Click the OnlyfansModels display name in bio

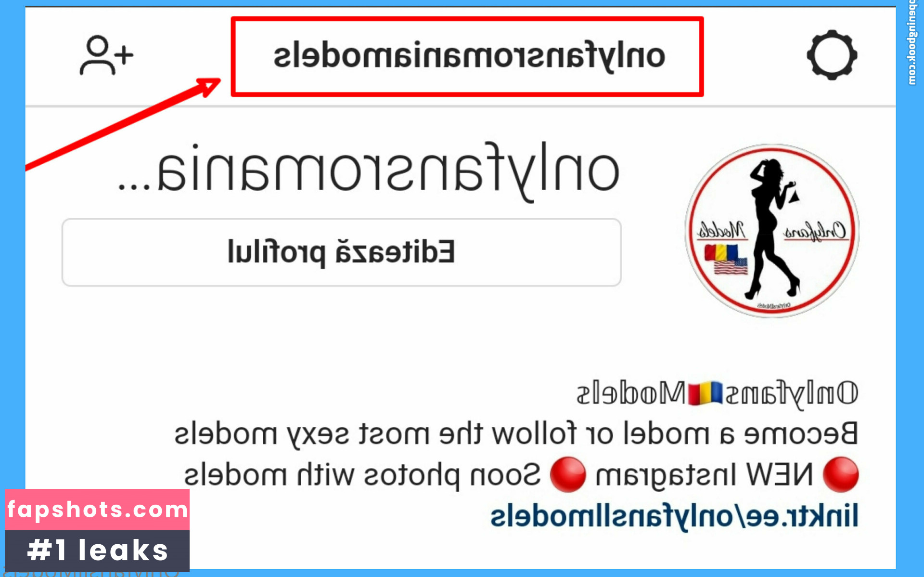pyautogui.click(x=717, y=393)
